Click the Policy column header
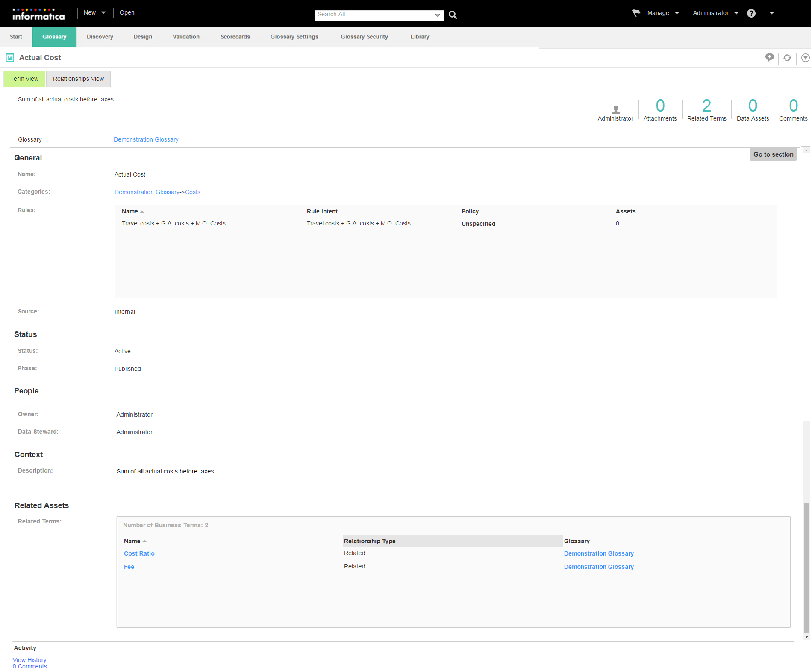 pos(470,212)
